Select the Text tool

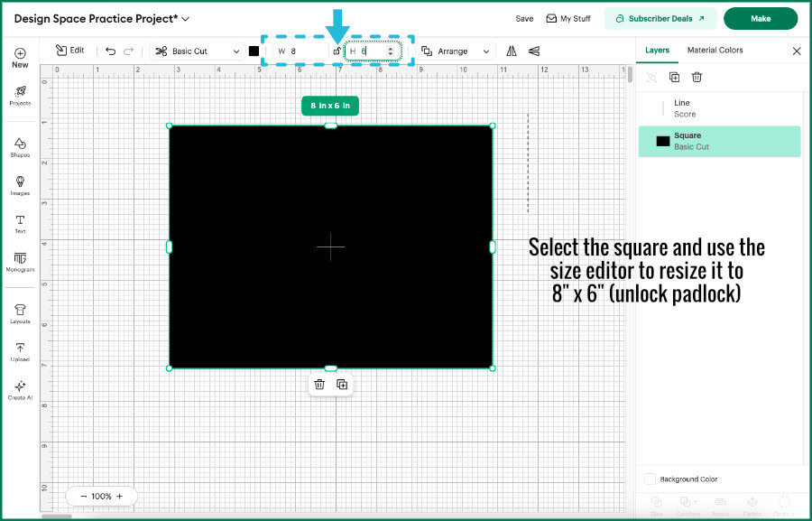click(20, 224)
